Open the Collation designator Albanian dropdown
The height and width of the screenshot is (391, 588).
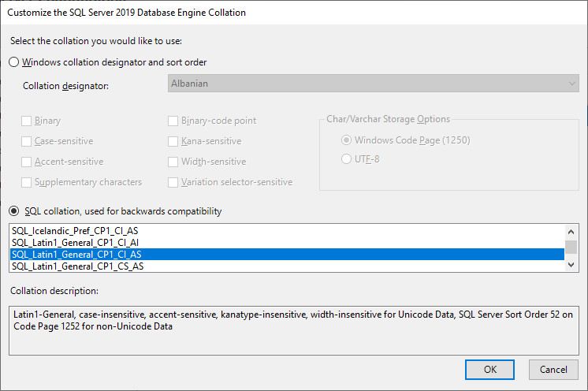tap(373, 84)
